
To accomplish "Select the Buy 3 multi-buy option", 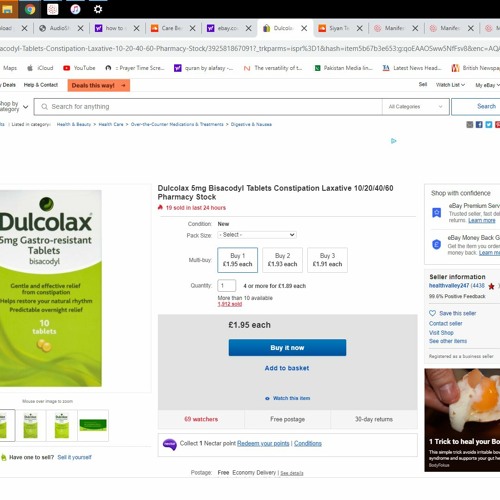I will 327,260.
